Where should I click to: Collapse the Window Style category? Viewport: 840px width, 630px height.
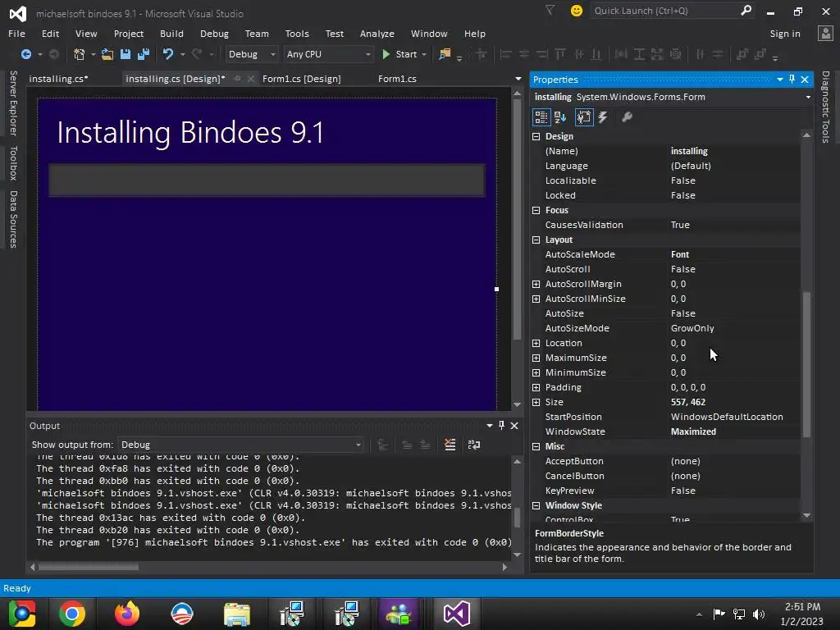(x=536, y=505)
